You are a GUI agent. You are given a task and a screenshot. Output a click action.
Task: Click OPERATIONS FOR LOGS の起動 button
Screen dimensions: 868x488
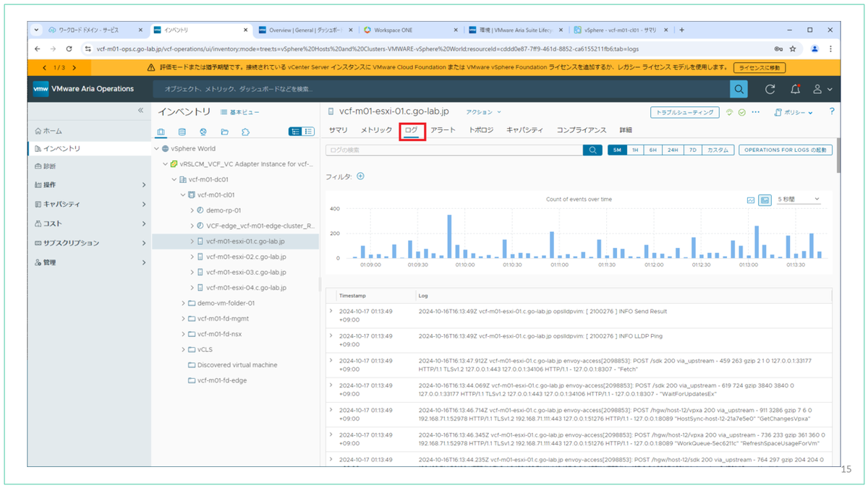pyautogui.click(x=786, y=150)
